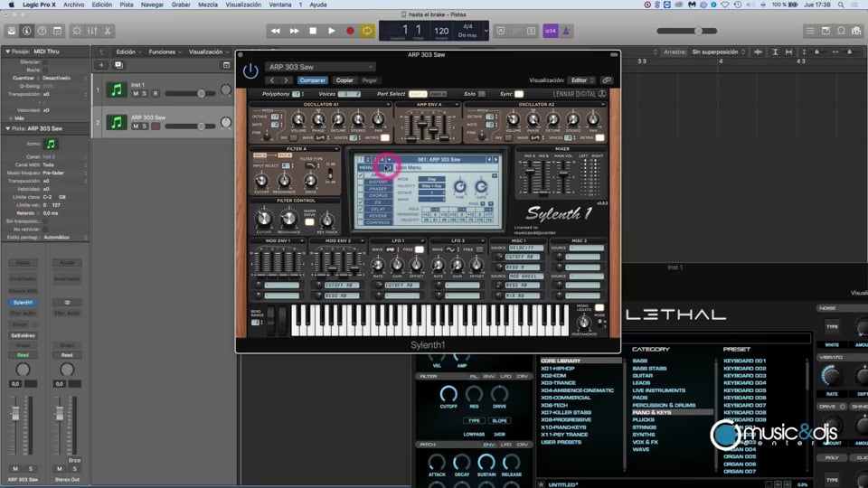868x488 pixels.
Task: Adjust the Inst 1 track volume slider
Action: [191, 93]
